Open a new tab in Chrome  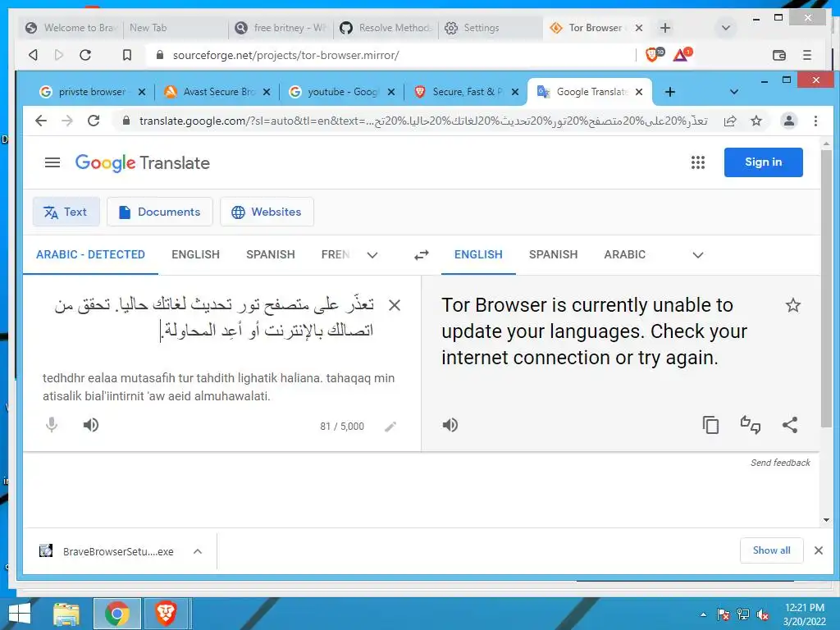(x=669, y=92)
